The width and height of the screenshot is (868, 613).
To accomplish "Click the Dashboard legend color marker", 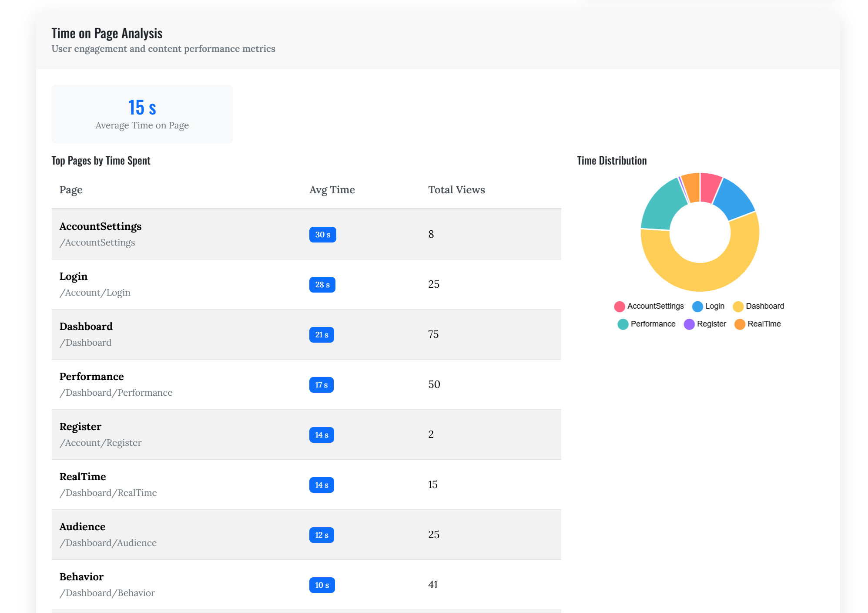I will [x=738, y=306].
